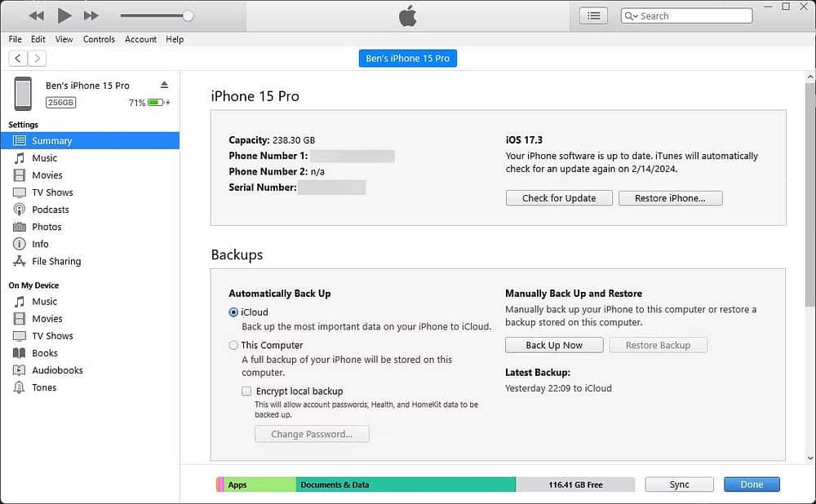Start a backup with Back Up Now
Screen dimensions: 816x504
pos(553,344)
